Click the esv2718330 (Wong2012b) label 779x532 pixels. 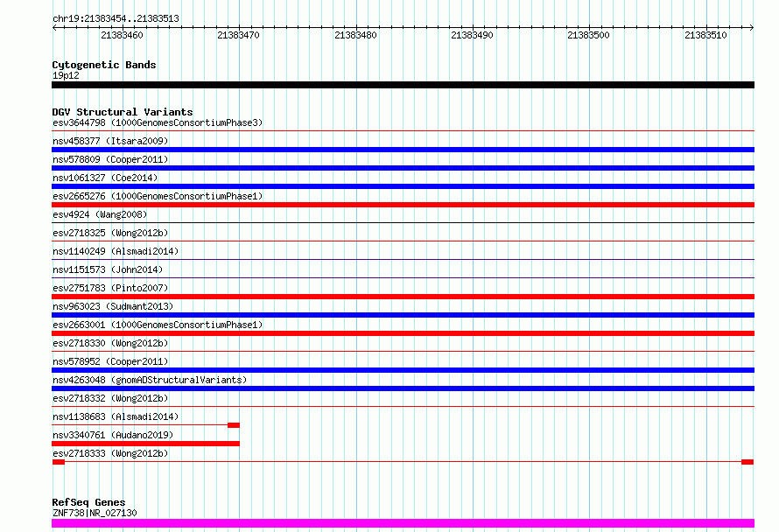[x=110, y=343]
